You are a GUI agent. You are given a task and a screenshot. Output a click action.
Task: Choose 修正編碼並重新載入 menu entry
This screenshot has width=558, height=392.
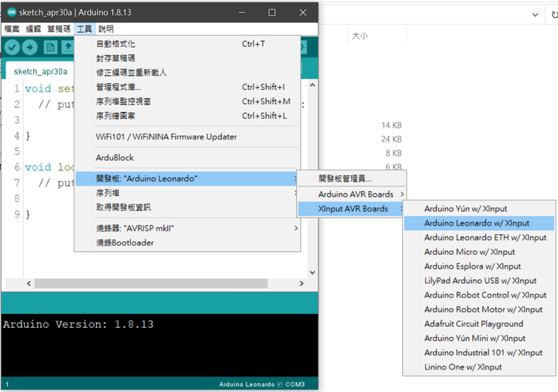188,73
